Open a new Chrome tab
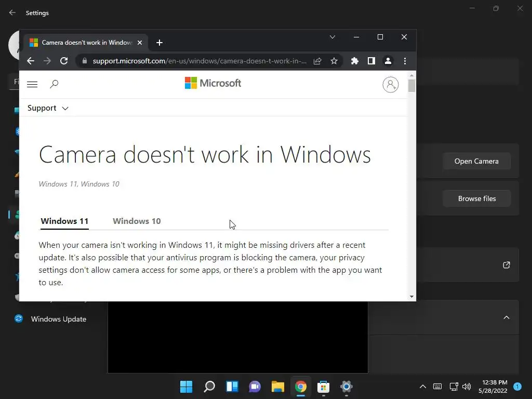The image size is (532, 399). pyautogui.click(x=159, y=43)
